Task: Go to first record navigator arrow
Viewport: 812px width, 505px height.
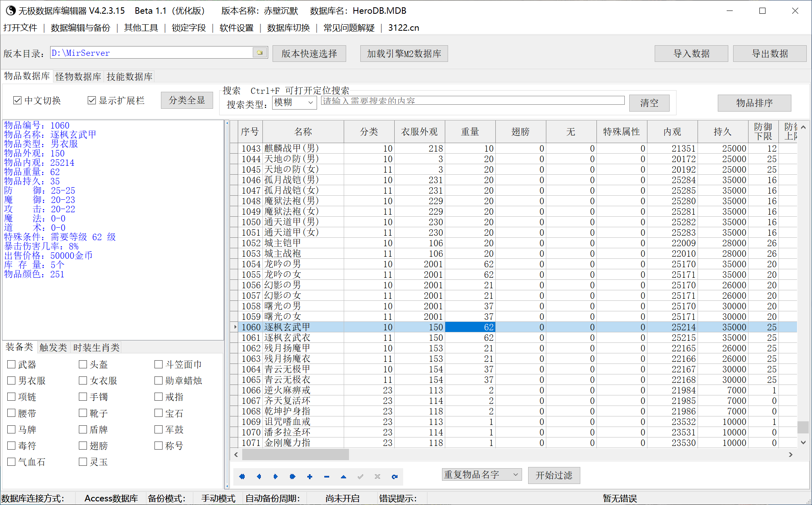Action: pyautogui.click(x=242, y=477)
